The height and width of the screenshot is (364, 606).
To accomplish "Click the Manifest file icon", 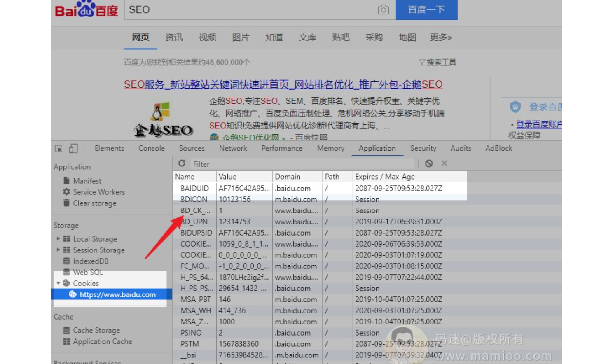I will [66, 180].
